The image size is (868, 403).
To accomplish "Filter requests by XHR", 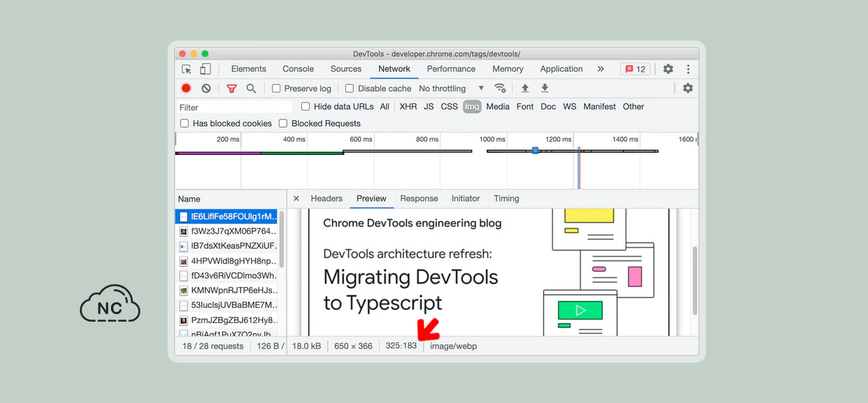I will coord(408,106).
